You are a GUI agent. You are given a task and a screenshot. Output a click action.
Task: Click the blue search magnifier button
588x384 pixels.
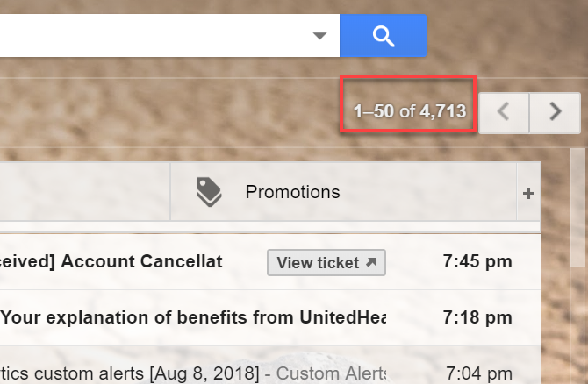coord(383,35)
